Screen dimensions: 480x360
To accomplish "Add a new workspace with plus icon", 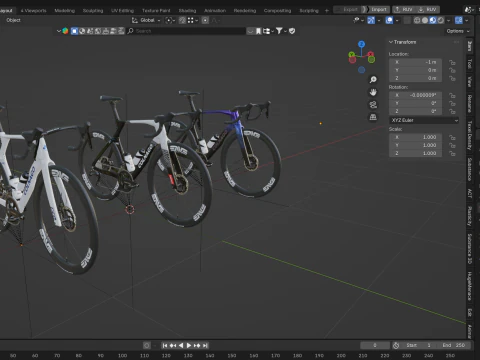I will pyautogui.click(x=327, y=11).
